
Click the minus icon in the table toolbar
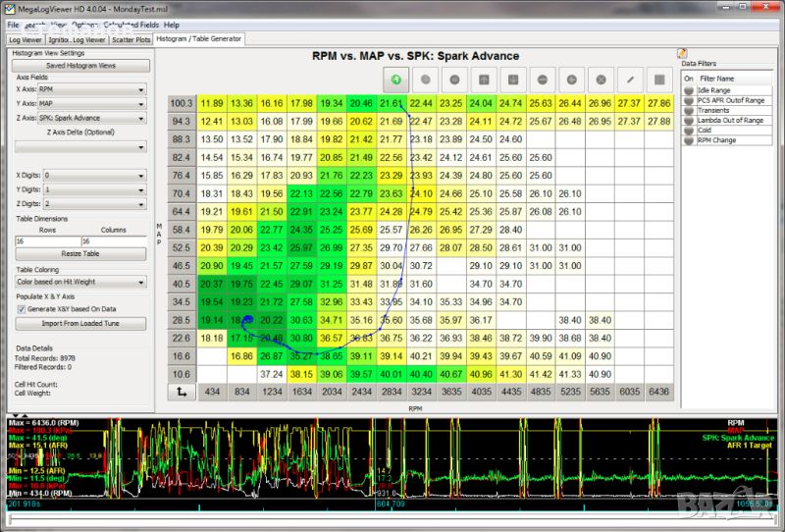coord(544,79)
